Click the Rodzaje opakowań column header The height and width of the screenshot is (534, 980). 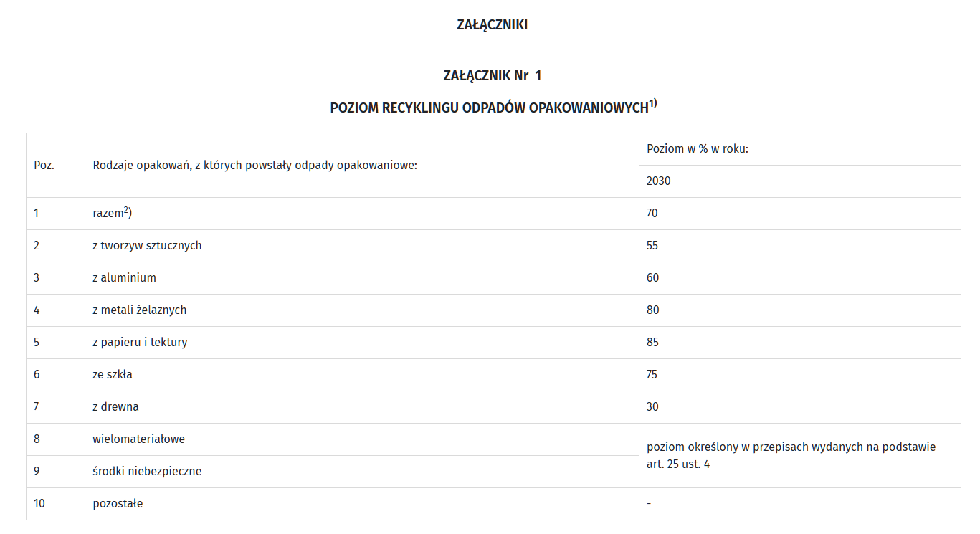point(254,165)
